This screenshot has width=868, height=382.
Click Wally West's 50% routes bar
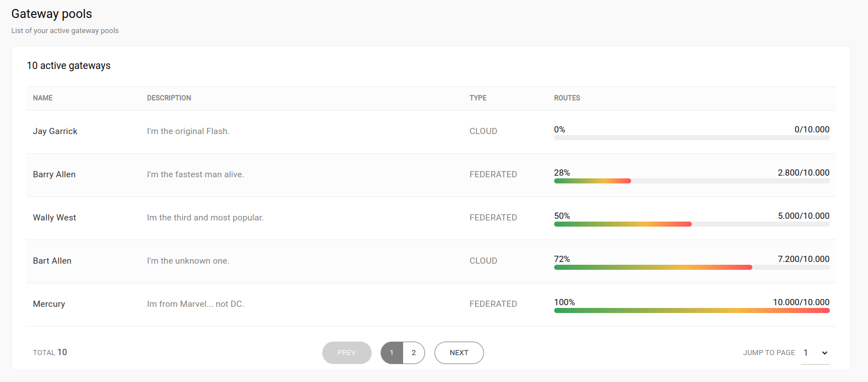[623, 224]
